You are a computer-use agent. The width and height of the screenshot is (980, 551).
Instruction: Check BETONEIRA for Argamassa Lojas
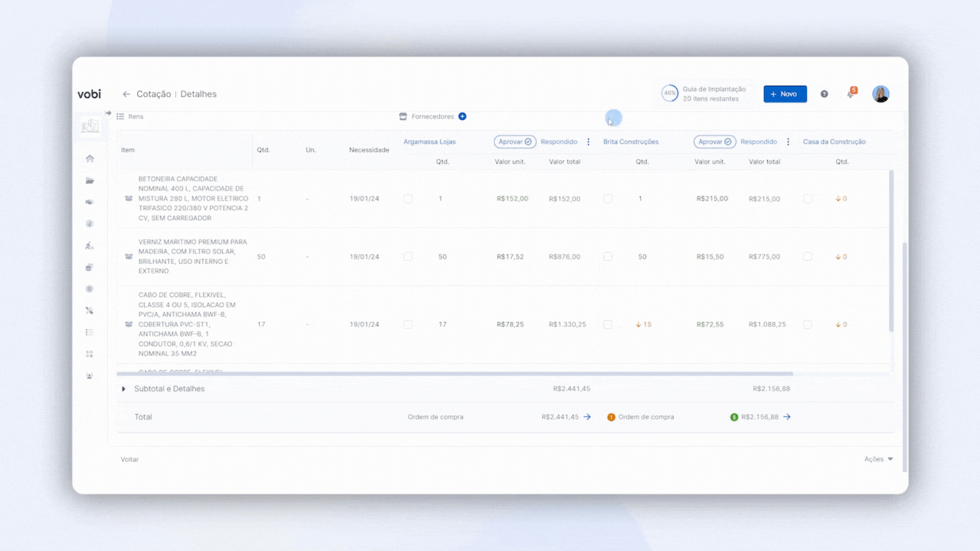pyautogui.click(x=408, y=198)
